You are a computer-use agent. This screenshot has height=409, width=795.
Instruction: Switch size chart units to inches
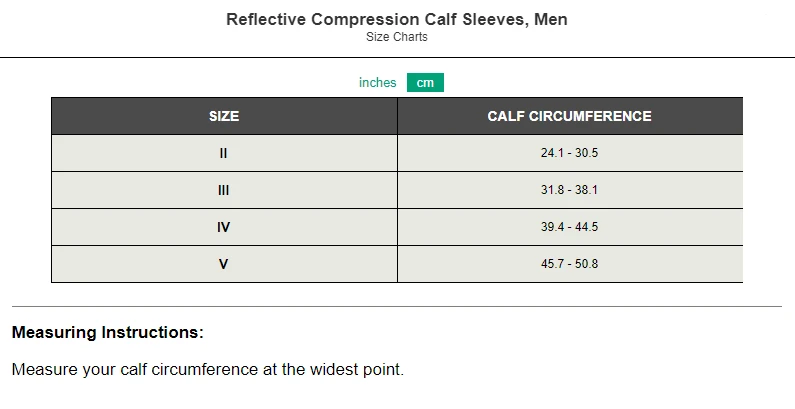377,83
